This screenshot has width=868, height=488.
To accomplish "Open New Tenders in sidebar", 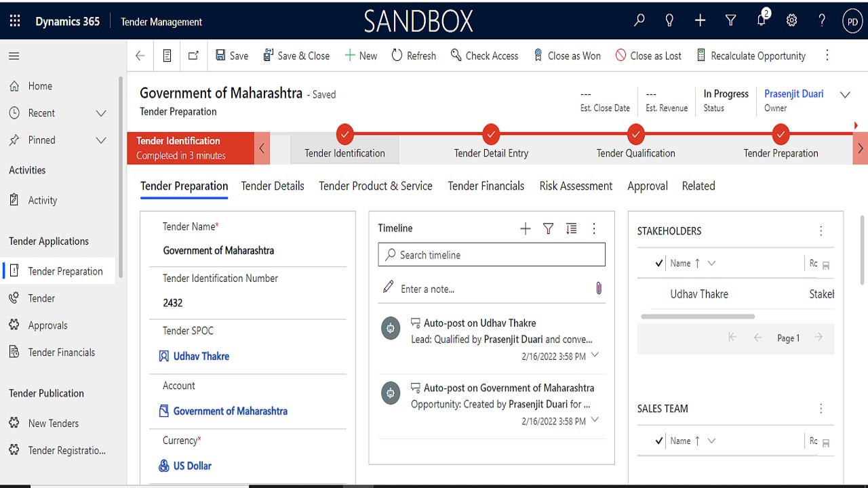I will [x=54, y=423].
